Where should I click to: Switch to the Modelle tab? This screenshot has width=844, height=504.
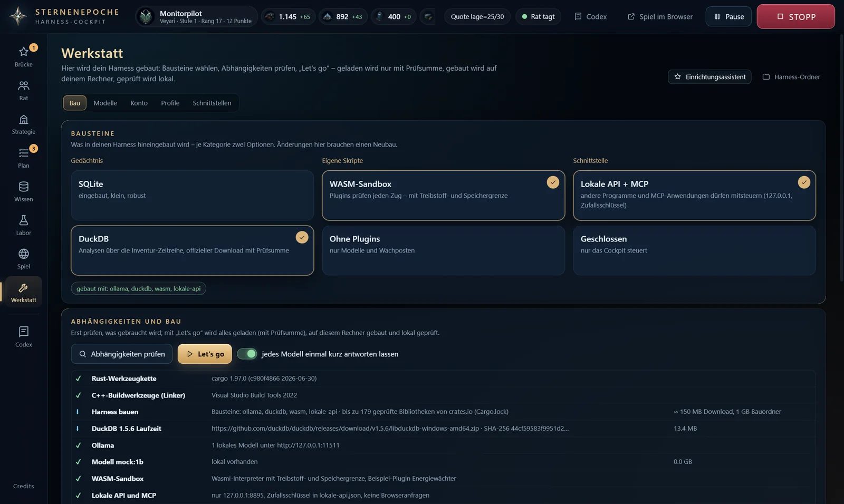[105, 103]
